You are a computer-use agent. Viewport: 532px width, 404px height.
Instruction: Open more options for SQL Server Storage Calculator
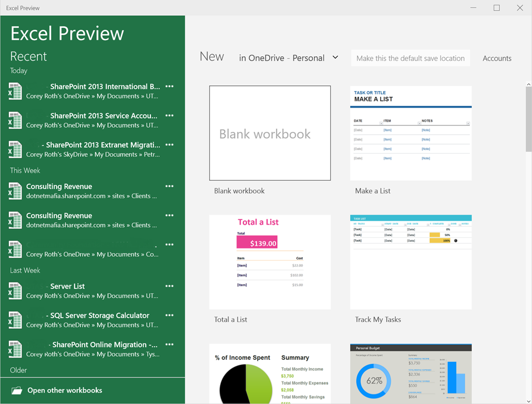[x=169, y=315]
